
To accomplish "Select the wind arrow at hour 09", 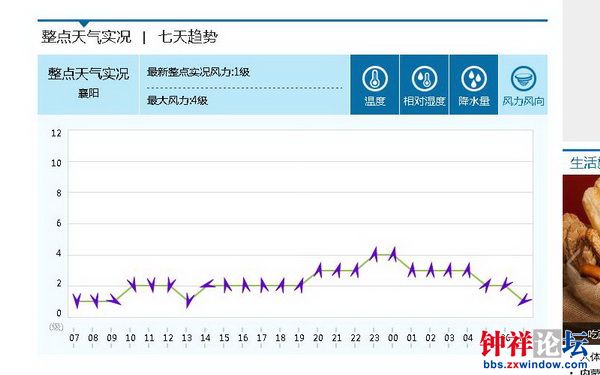I will coord(113,300).
